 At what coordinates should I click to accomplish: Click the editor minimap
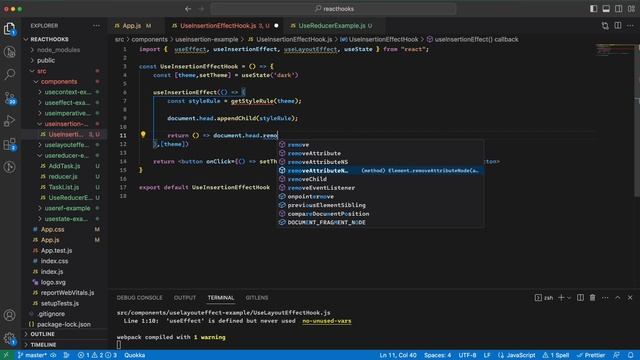(x=614, y=51)
